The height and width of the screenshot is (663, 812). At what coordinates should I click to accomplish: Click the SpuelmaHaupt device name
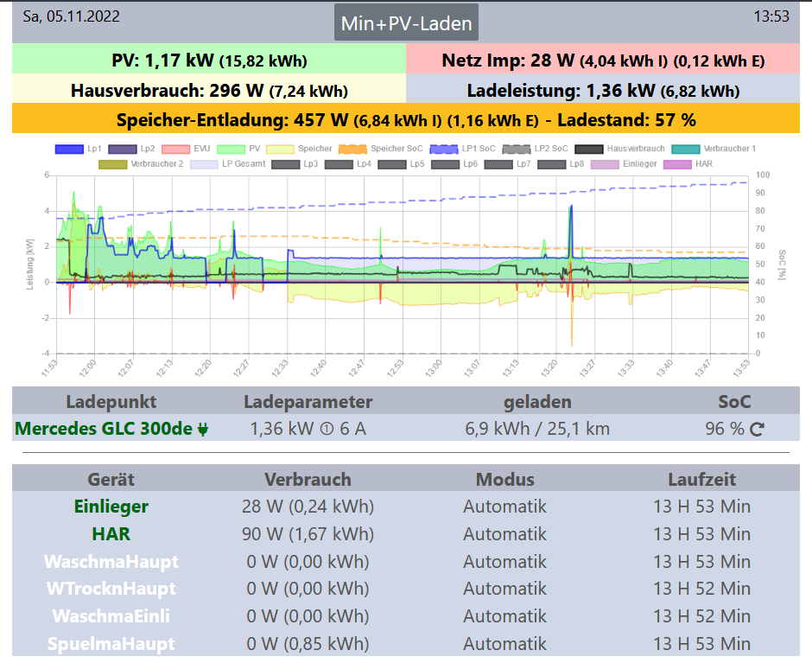(x=111, y=644)
